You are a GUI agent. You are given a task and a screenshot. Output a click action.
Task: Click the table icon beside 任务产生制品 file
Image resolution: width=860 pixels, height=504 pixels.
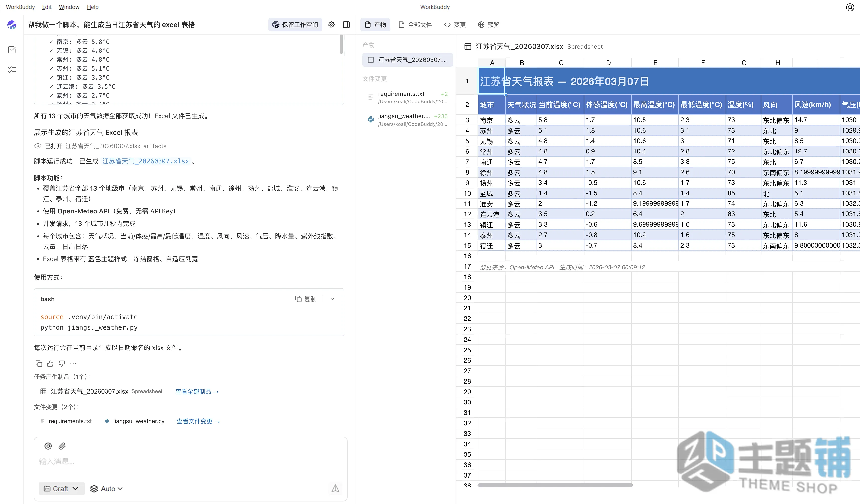point(43,391)
